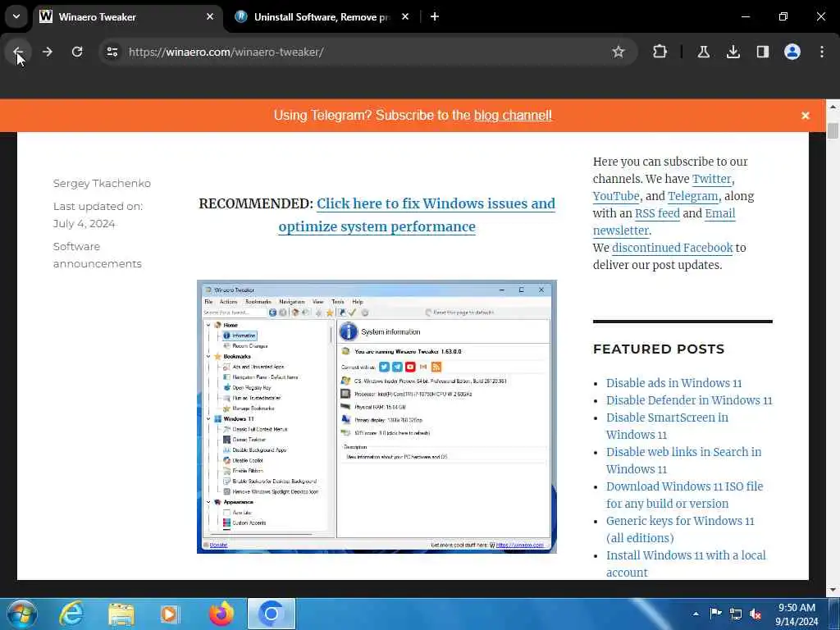This screenshot has width=840, height=630.
Task: Open Disable SmartScreen in Windows 11 post
Action: pos(667,426)
